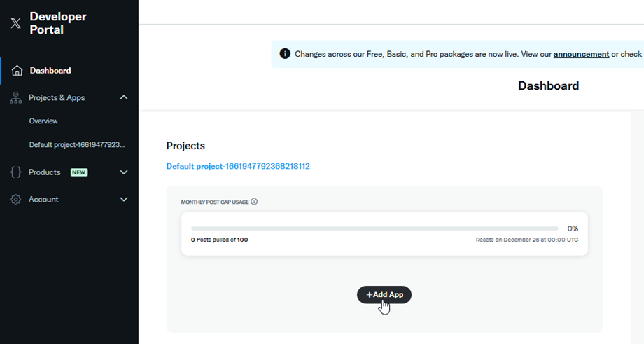Click the X logo in the sidebar header
The image size is (644, 344).
[16, 23]
